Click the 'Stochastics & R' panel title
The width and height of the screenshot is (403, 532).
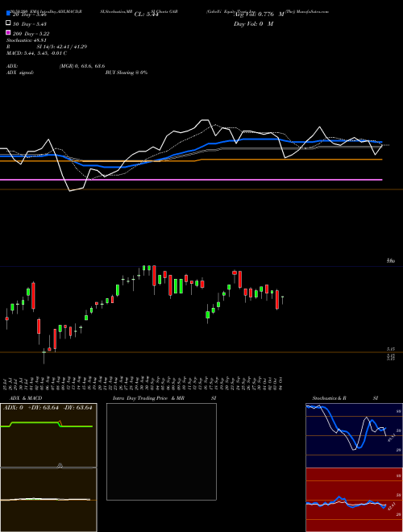329,398
